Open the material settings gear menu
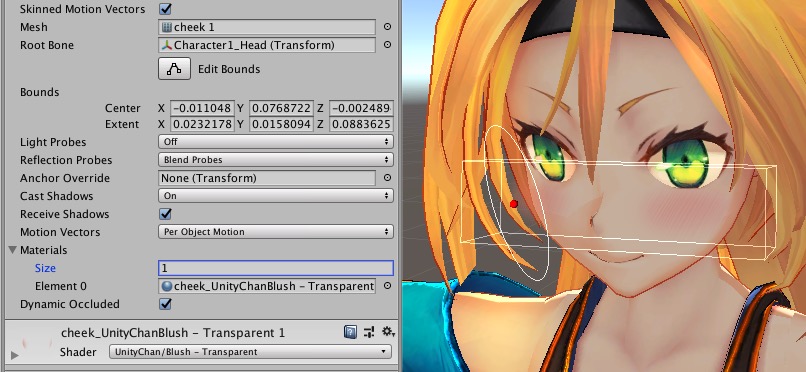This screenshot has width=806, height=372. click(388, 332)
